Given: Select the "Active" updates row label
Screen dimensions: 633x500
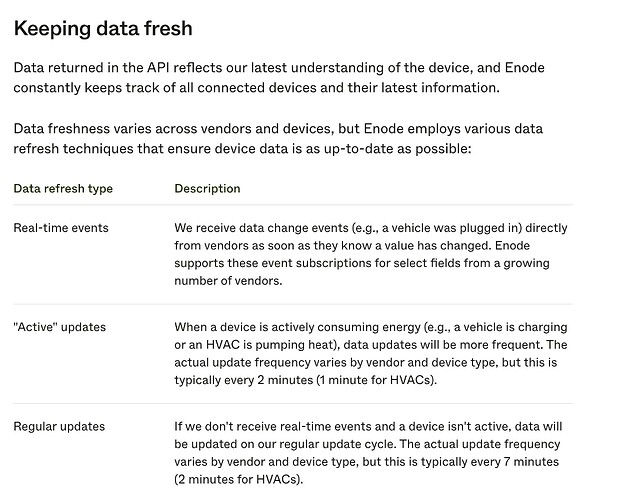Looking at the screenshot, I should coord(59,327).
